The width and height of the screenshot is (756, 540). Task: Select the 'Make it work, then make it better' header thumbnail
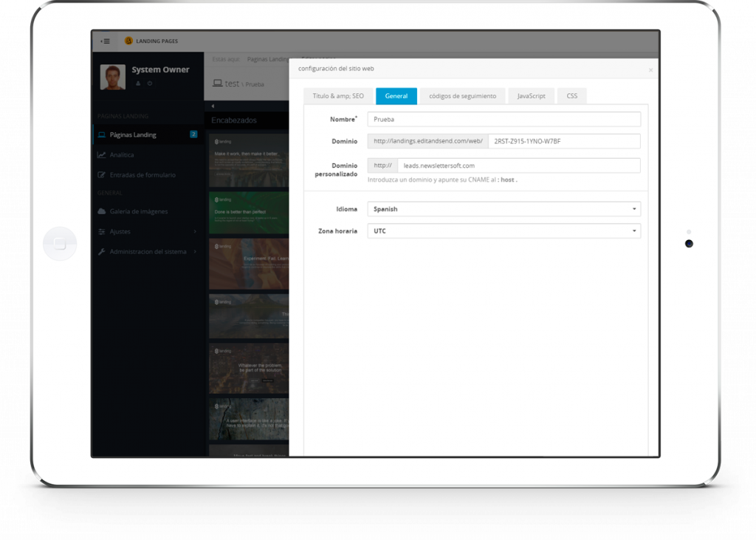click(249, 160)
